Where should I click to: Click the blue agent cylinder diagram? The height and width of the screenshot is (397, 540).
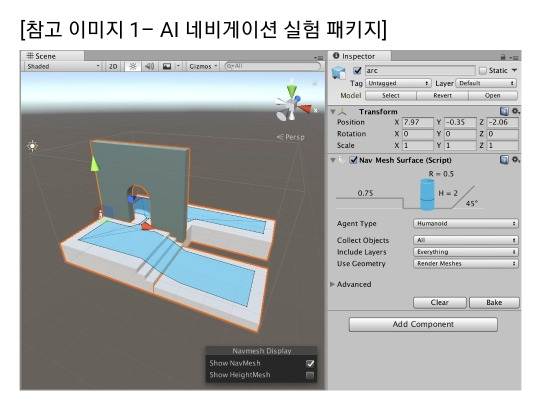click(427, 195)
